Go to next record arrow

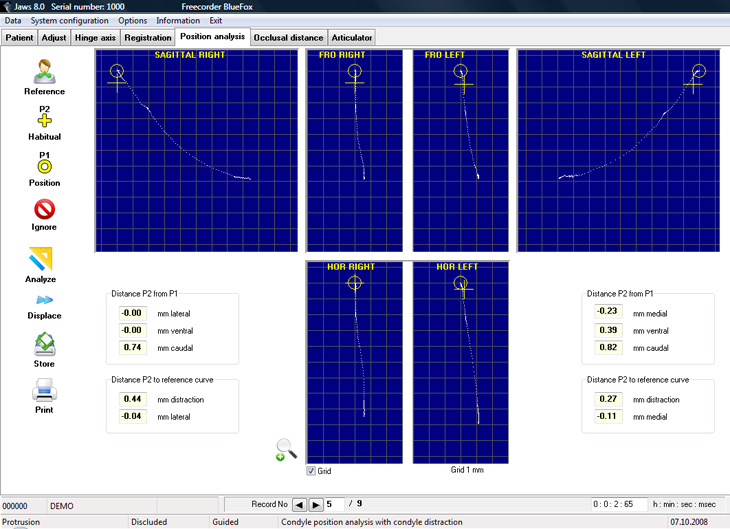point(316,505)
